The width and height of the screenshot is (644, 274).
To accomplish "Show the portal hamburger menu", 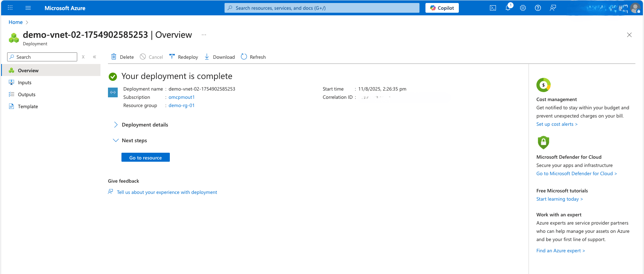I will (x=28, y=7).
